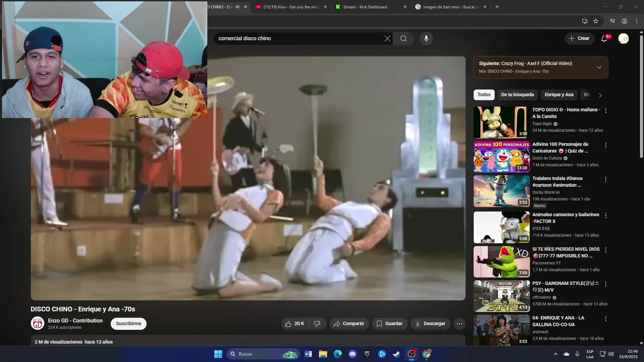The height and width of the screenshot is (362, 644).
Task: Click the Topo Gigio channel name
Action: coord(542,124)
